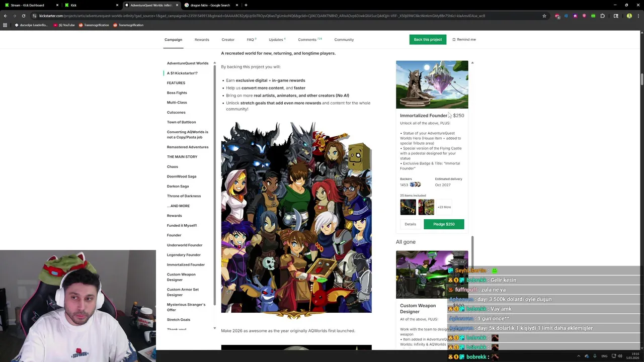
Task: Expand the +23 More items tile
Action: [x=444, y=207]
